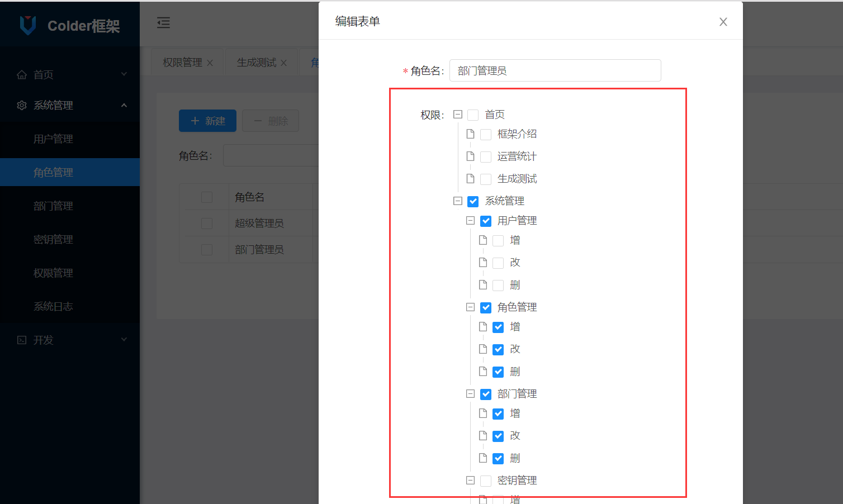
Task: Collapse the 首页 tree node
Action: [x=458, y=114]
